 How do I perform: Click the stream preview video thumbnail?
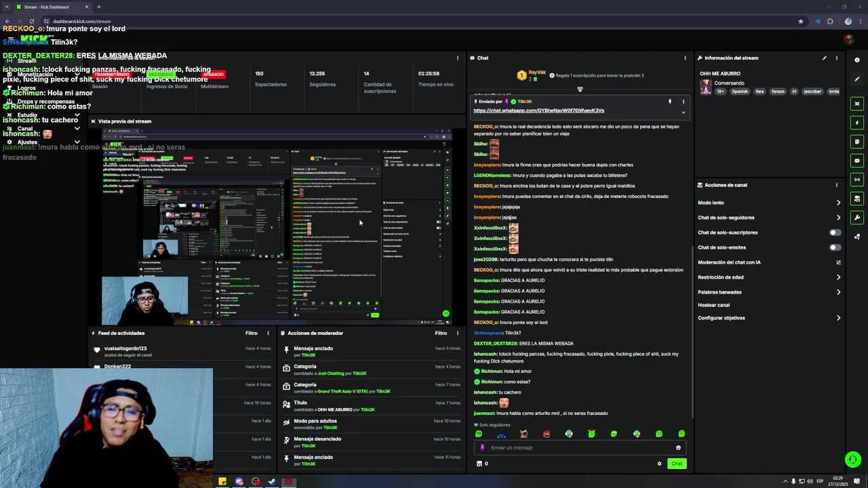click(x=277, y=227)
